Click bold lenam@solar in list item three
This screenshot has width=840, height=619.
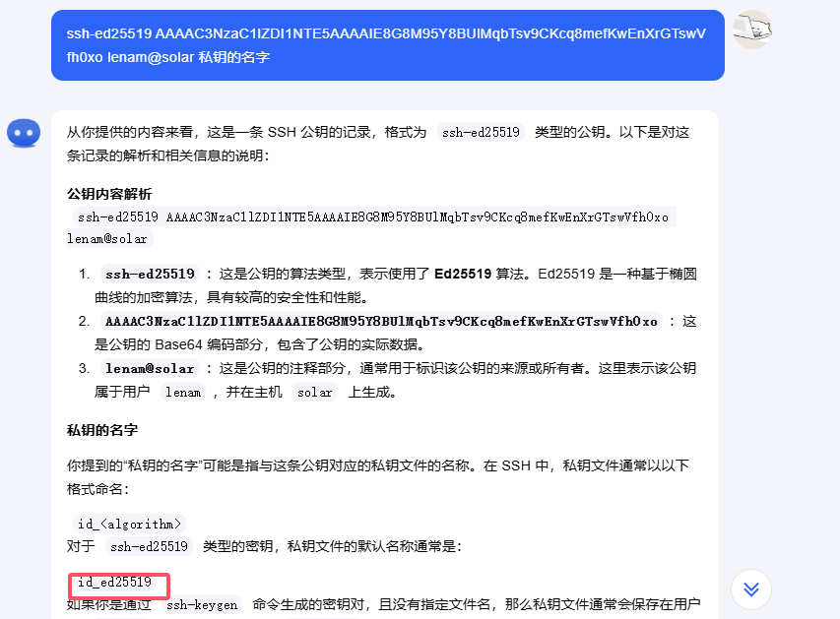tap(150, 368)
